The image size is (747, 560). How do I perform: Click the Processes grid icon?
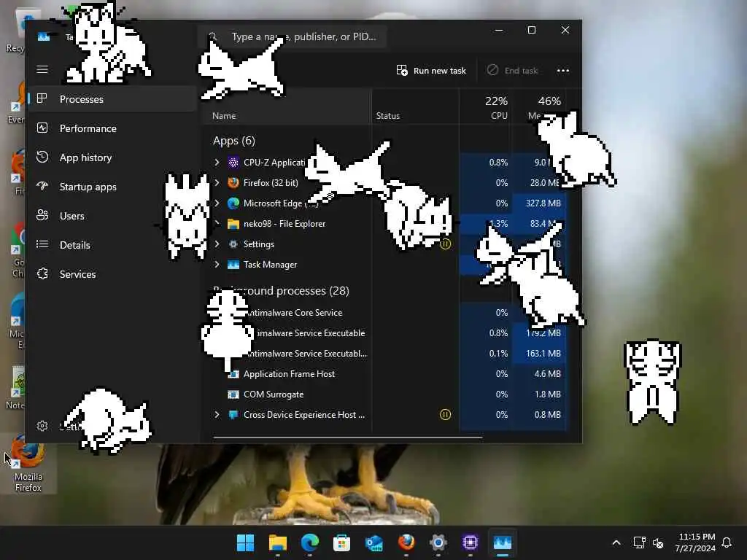tap(42, 98)
